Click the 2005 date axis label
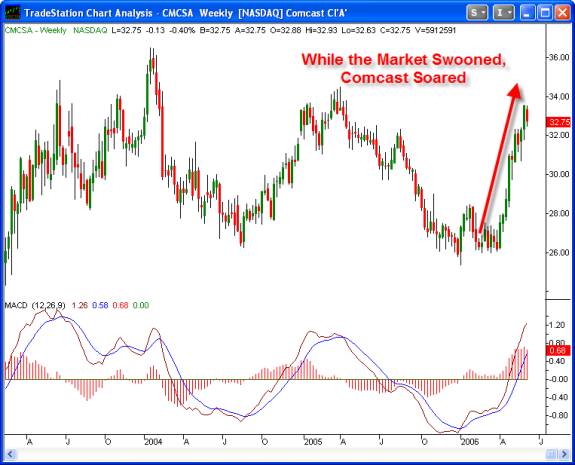 tap(313, 442)
